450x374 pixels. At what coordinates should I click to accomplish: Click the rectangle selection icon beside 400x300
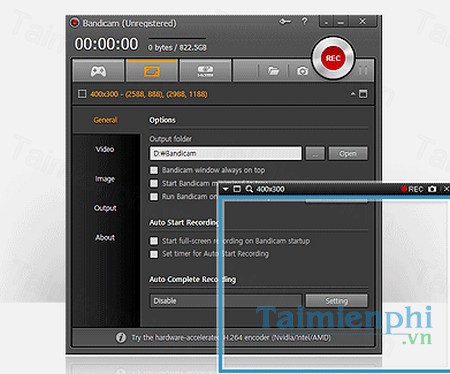point(82,94)
